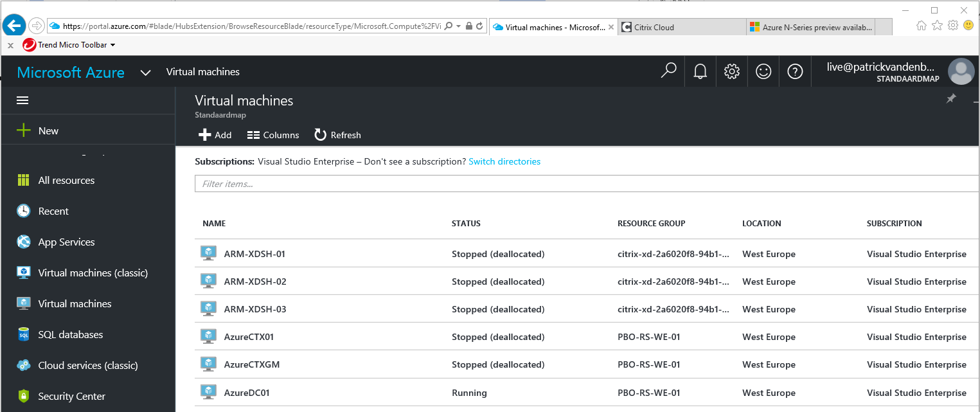The height and width of the screenshot is (412, 980).
Task: Click the browser forward arrow
Action: [37, 26]
